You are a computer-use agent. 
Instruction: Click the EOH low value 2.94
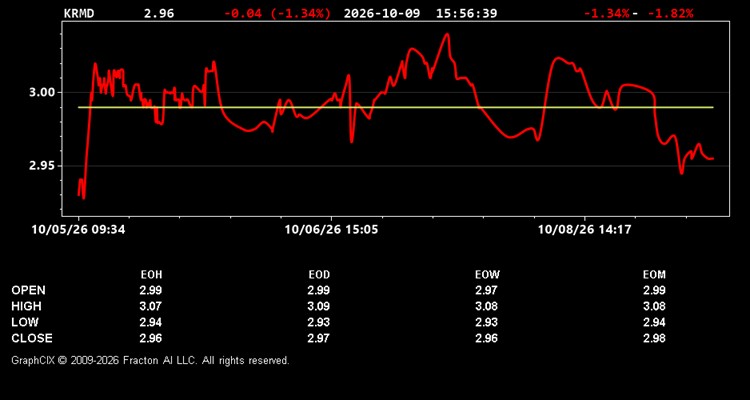pyautogui.click(x=151, y=322)
